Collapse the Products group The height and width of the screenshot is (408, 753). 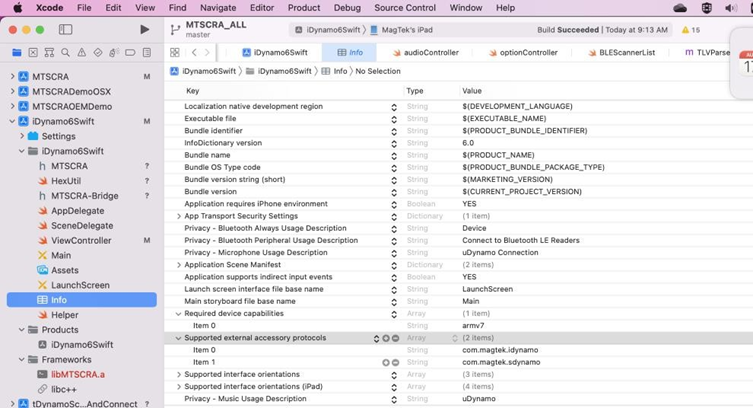(x=22, y=330)
